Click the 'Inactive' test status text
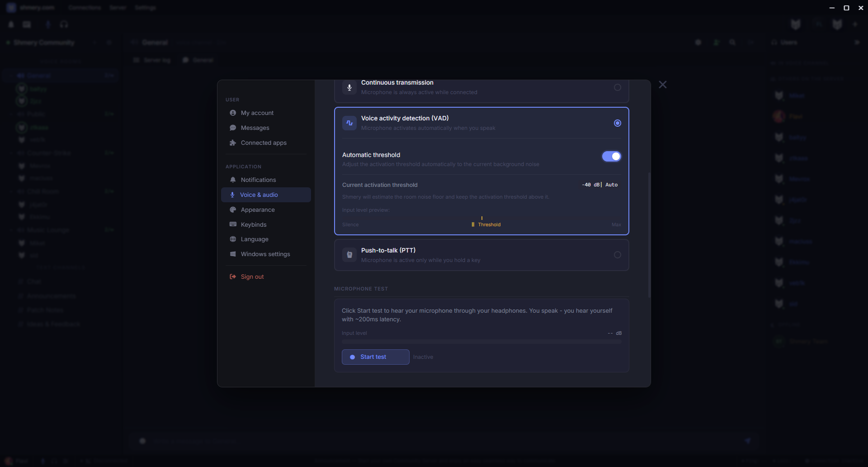 [x=423, y=357]
